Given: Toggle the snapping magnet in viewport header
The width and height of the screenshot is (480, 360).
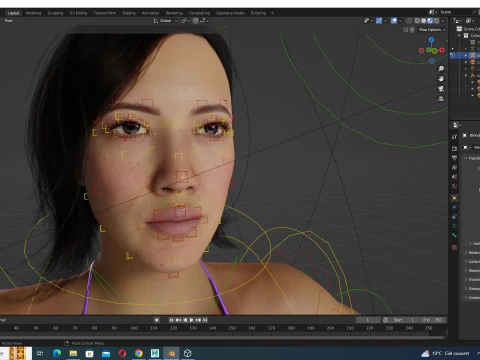Looking at the screenshot, I should pyautogui.click(x=196, y=21).
